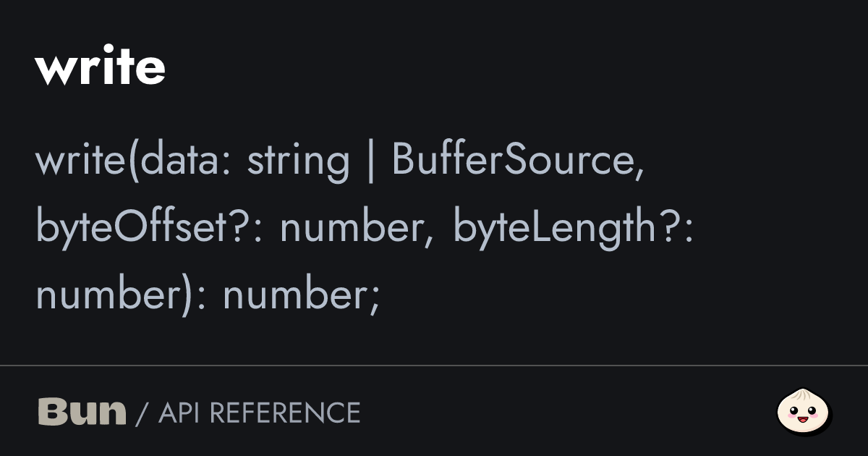Click the horizontal divider line above footer
Image resolution: width=868 pixels, height=456 pixels.
(x=434, y=366)
